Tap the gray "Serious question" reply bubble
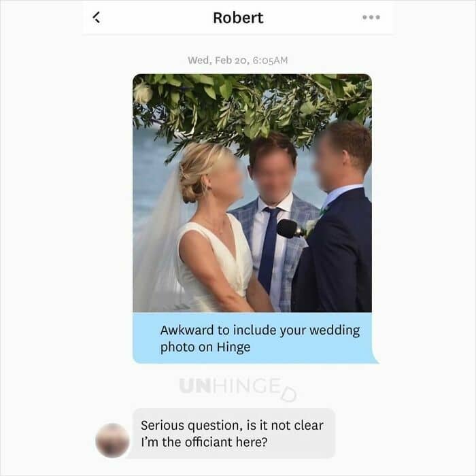476x476 pixels. click(234, 433)
